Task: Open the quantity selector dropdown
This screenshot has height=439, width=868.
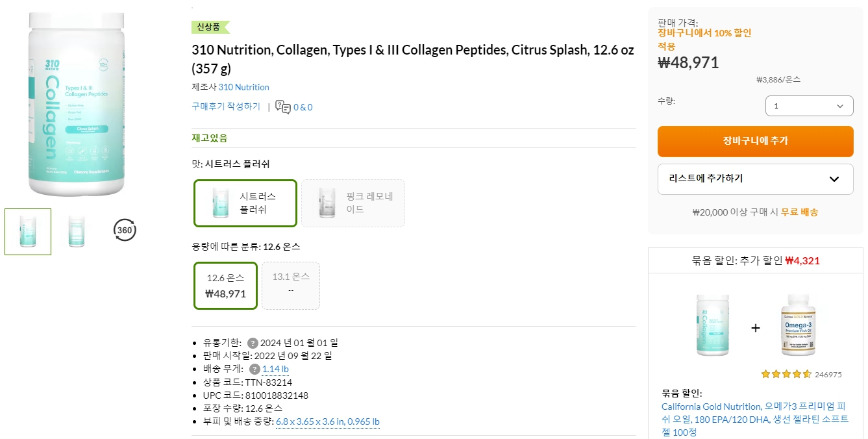Action: (809, 105)
